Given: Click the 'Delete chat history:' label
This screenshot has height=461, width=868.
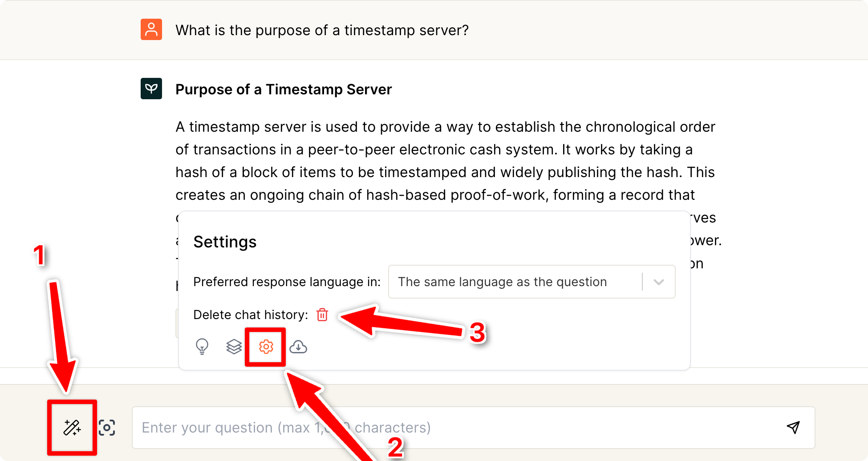Looking at the screenshot, I should click(x=251, y=315).
